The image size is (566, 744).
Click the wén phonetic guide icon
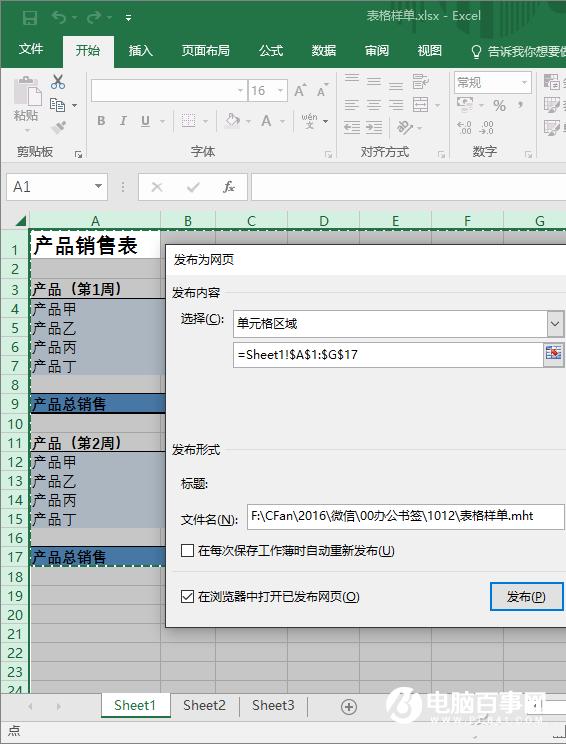point(309,121)
